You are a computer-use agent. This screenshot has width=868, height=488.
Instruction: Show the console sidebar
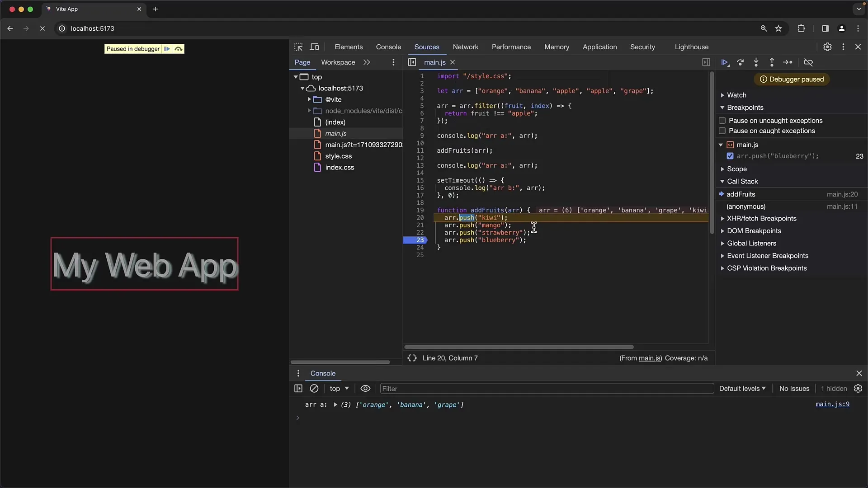298,389
